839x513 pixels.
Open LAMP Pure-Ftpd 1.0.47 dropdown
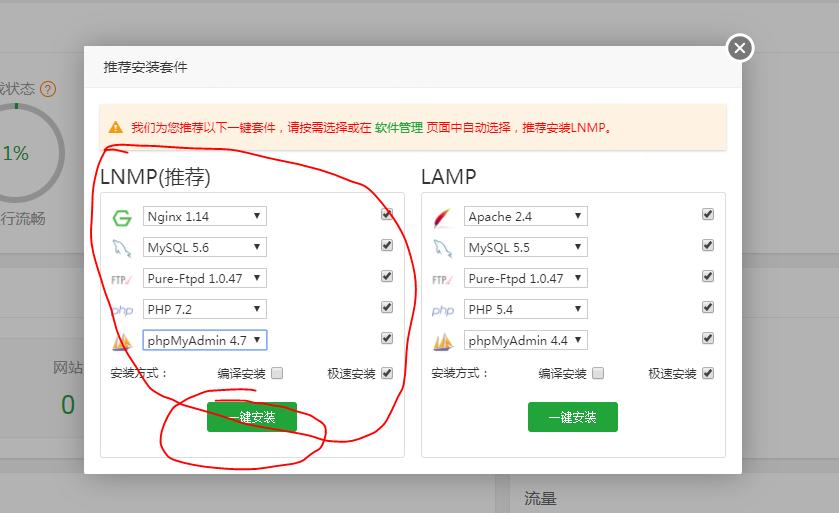click(x=525, y=278)
